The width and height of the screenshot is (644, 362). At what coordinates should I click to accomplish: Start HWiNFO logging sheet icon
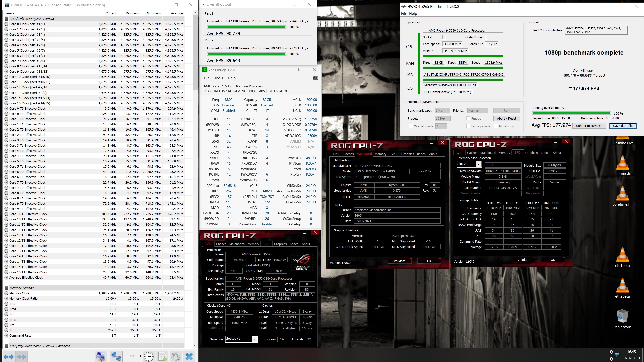tap(162, 357)
